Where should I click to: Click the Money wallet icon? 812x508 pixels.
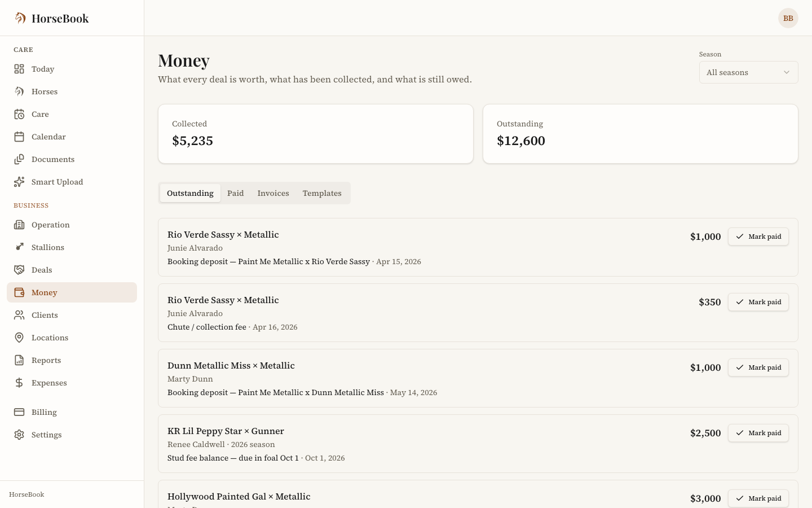pos(19,292)
